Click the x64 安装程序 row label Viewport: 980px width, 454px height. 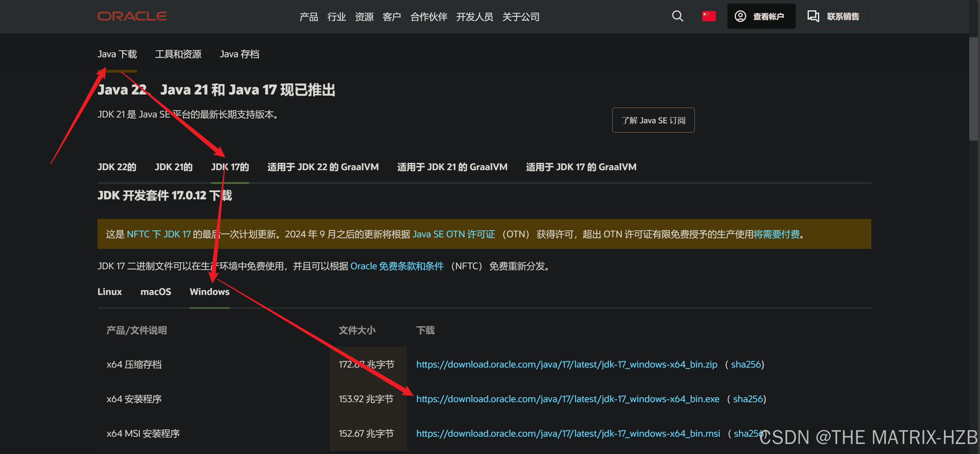click(x=134, y=399)
